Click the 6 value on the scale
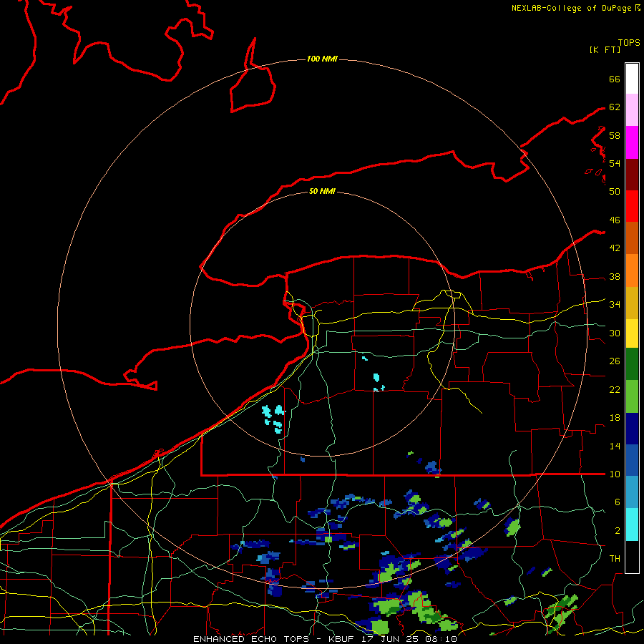Viewport: 644px width, 644px height. click(x=618, y=502)
